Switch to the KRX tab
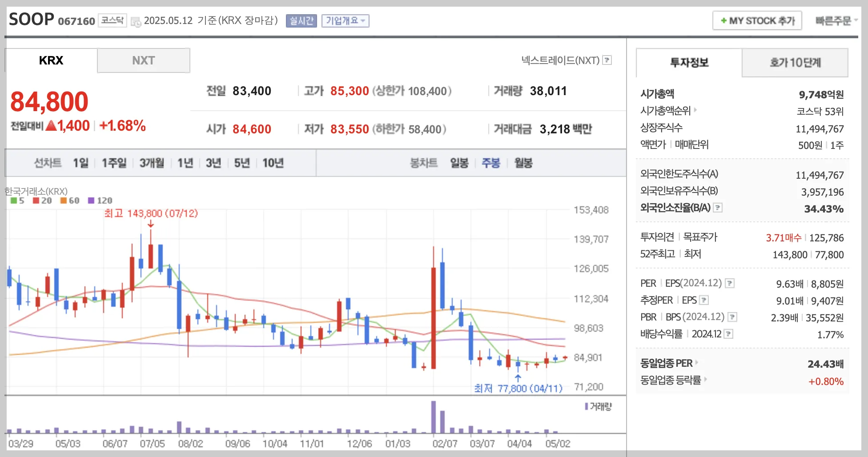The width and height of the screenshot is (868, 457). 51,60
